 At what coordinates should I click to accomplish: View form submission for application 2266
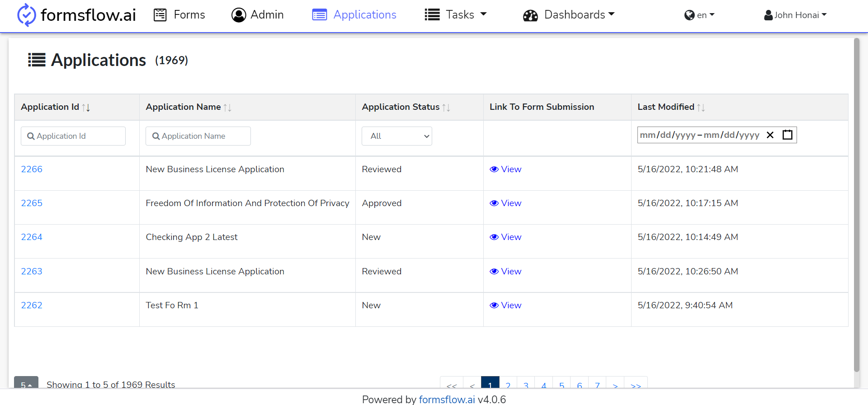[x=505, y=169]
